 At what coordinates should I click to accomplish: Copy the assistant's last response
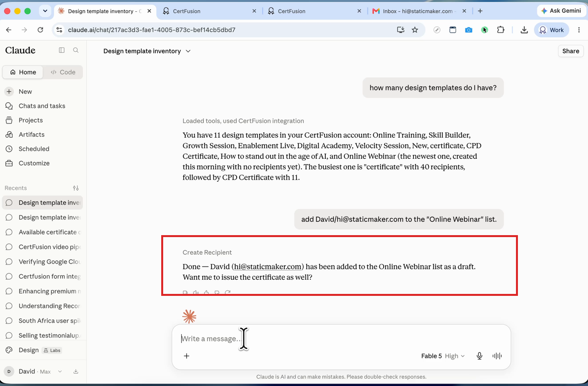tap(185, 292)
